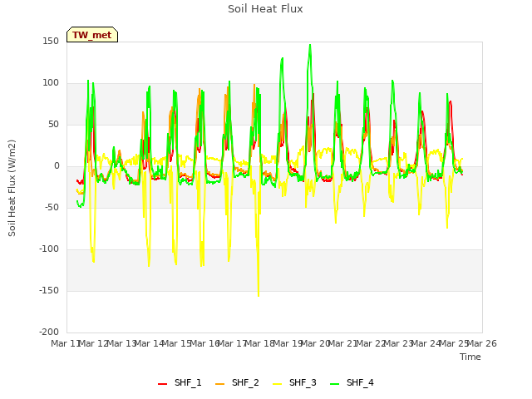Toggle the SHF_4 legend entry
Screen dimensions: 532x399
click(x=352, y=382)
